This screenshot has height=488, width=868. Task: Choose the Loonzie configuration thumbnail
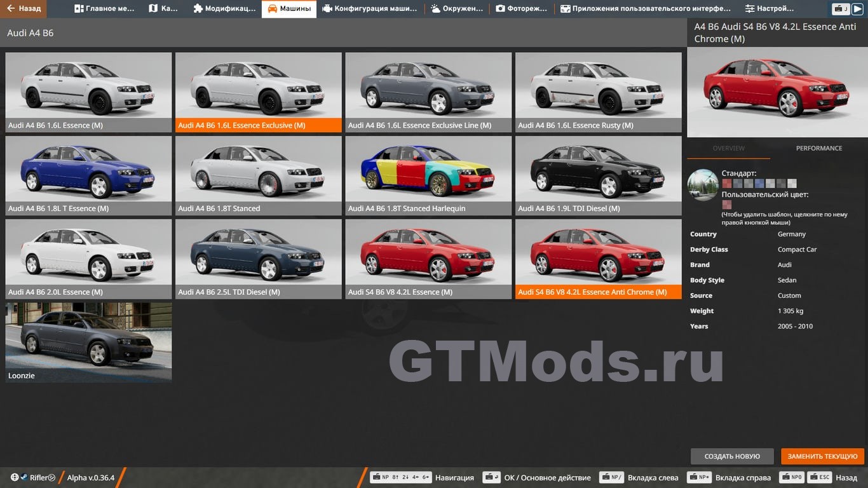pos(88,342)
